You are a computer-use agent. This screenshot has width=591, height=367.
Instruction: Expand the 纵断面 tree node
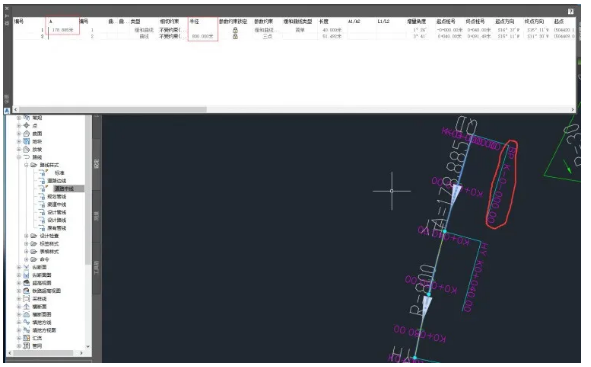click(19, 267)
